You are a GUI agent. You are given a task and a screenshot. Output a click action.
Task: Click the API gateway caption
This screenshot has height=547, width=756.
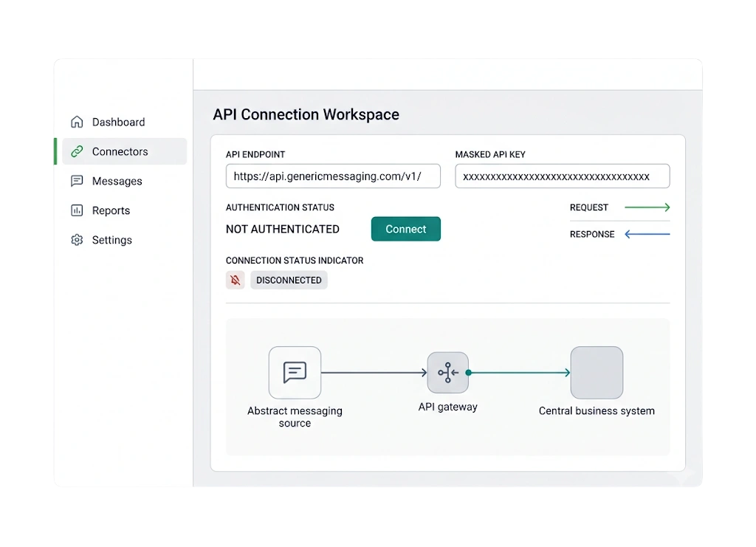(x=448, y=407)
